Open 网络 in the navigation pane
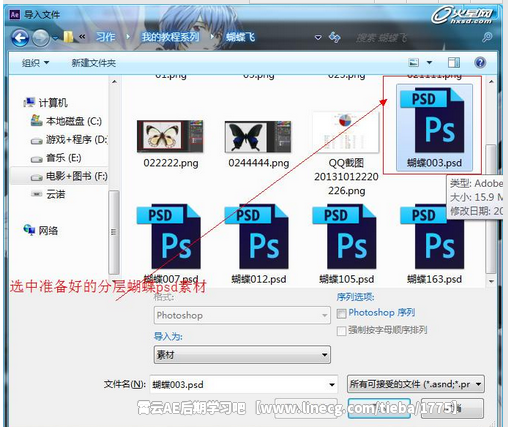This screenshot has height=427, width=508. (x=41, y=230)
